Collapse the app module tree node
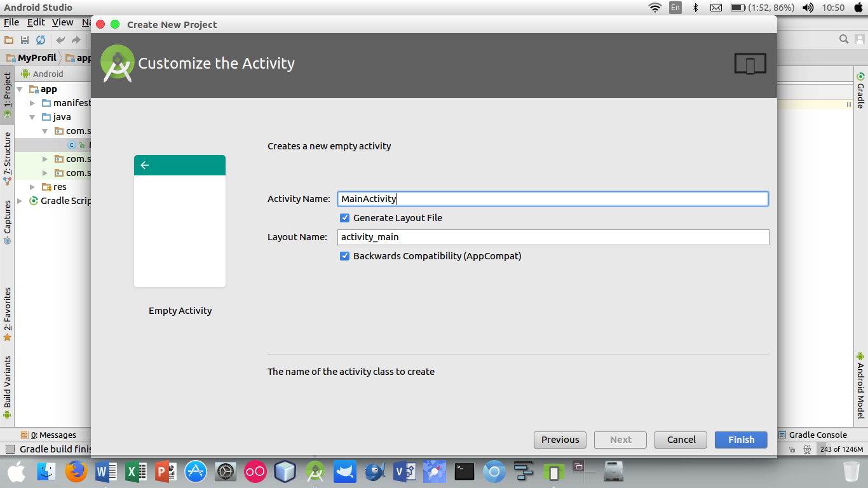This screenshot has width=868, height=488. tap(20, 90)
